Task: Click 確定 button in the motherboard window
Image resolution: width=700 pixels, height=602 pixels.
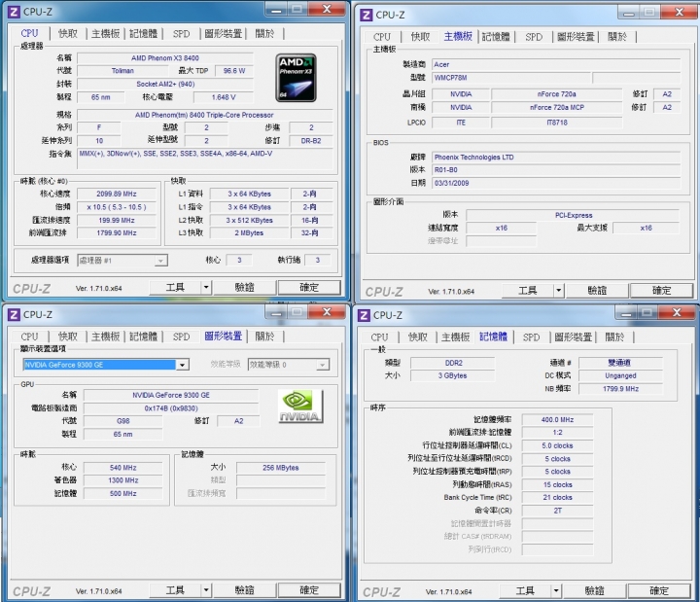Action: point(662,291)
